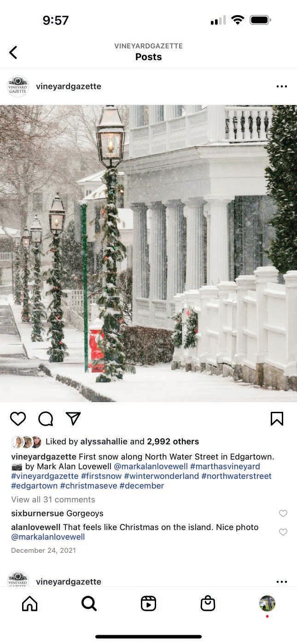Image resolution: width=297 pixels, height=644 pixels.
Task: Like sixburnersue's comment
Action: [283, 513]
